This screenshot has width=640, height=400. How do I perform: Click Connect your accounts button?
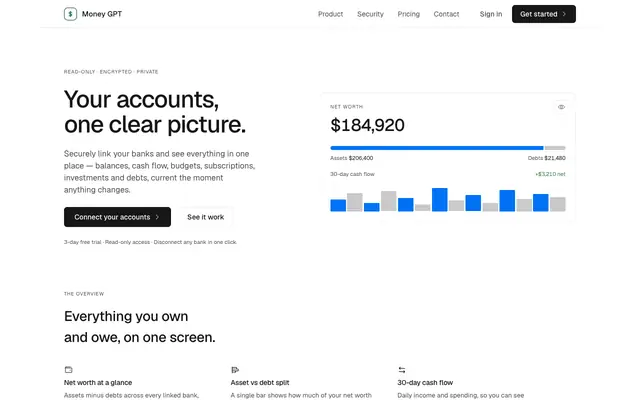click(117, 217)
